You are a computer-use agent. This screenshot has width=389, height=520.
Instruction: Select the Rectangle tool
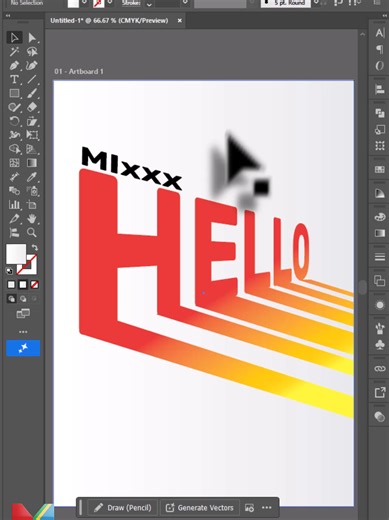pyautogui.click(x=14, y=93)
